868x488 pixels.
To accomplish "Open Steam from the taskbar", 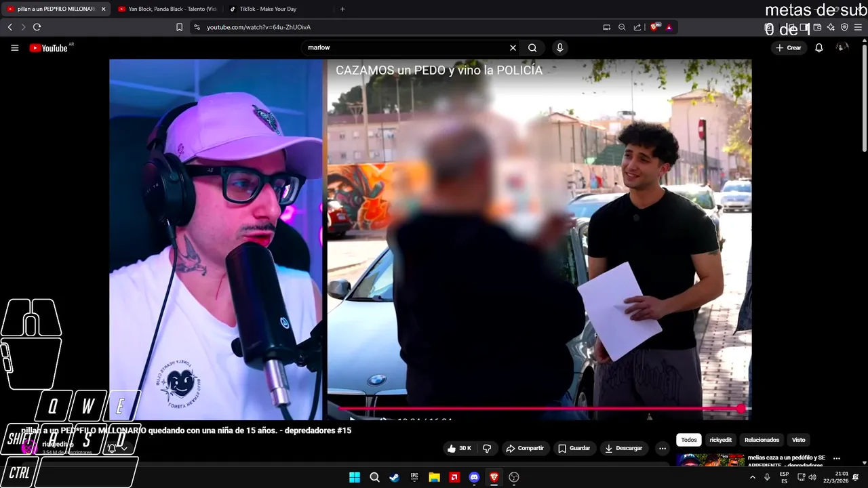I will point(394,477).
